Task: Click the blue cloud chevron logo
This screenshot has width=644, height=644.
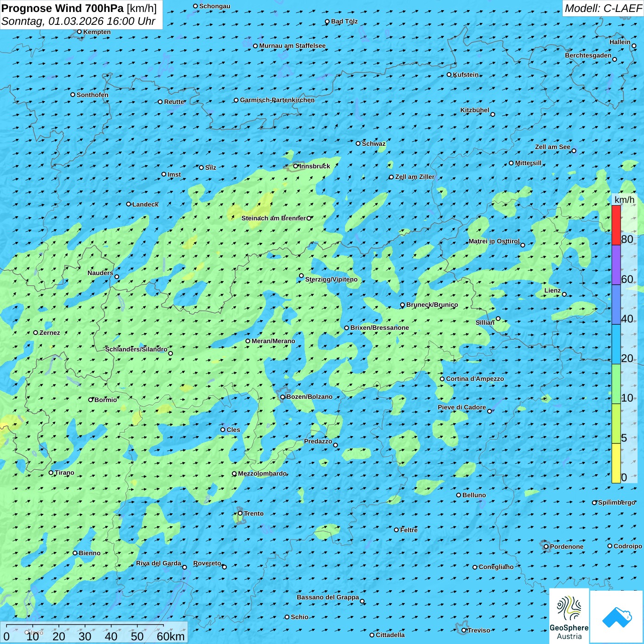Action: click(x=617, y=617)
